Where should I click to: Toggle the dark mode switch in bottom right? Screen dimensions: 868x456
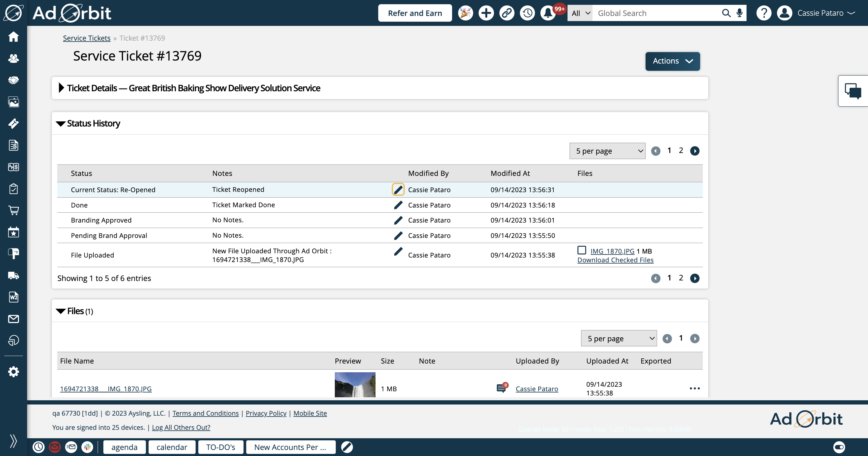[839, 447]
